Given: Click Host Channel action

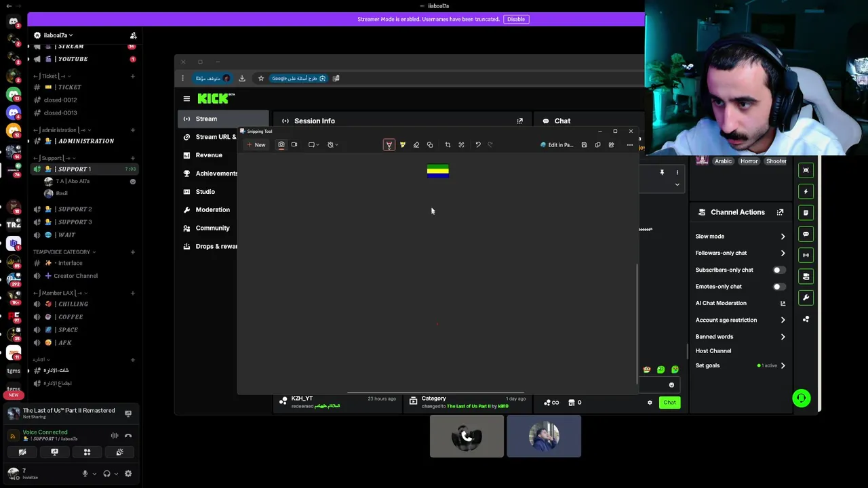Looking at the screenshot, I should click(x=713, y=351).
